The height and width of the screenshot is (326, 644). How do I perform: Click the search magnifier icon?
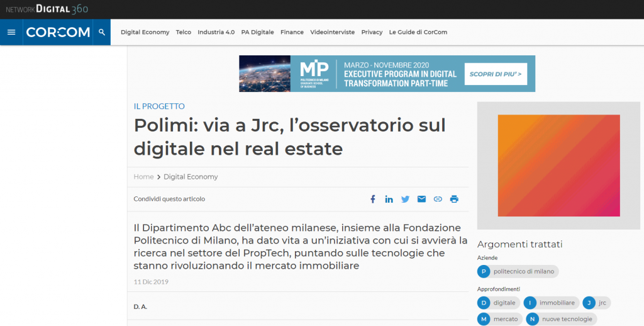click(102, 32)
